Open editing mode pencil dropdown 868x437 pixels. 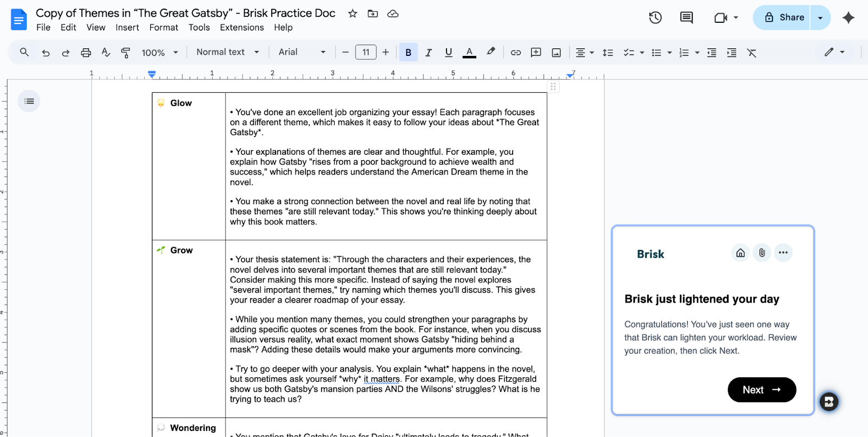834,52
